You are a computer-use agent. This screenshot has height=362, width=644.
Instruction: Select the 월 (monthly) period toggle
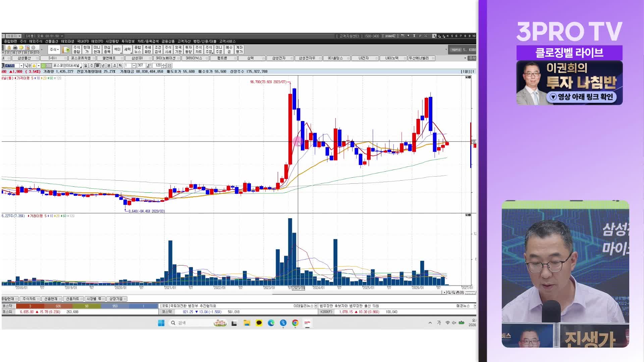(97, 66)
